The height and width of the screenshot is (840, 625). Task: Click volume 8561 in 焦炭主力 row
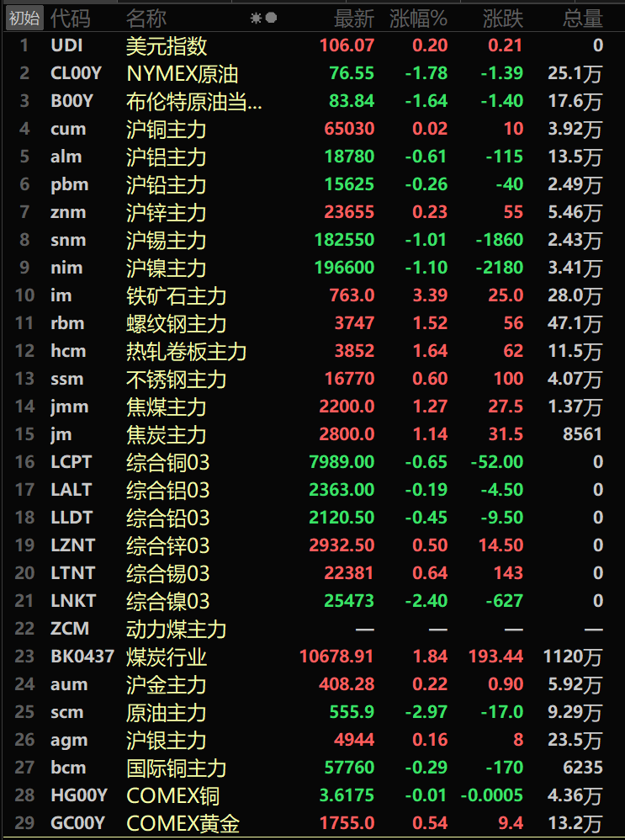click(583, 434)
